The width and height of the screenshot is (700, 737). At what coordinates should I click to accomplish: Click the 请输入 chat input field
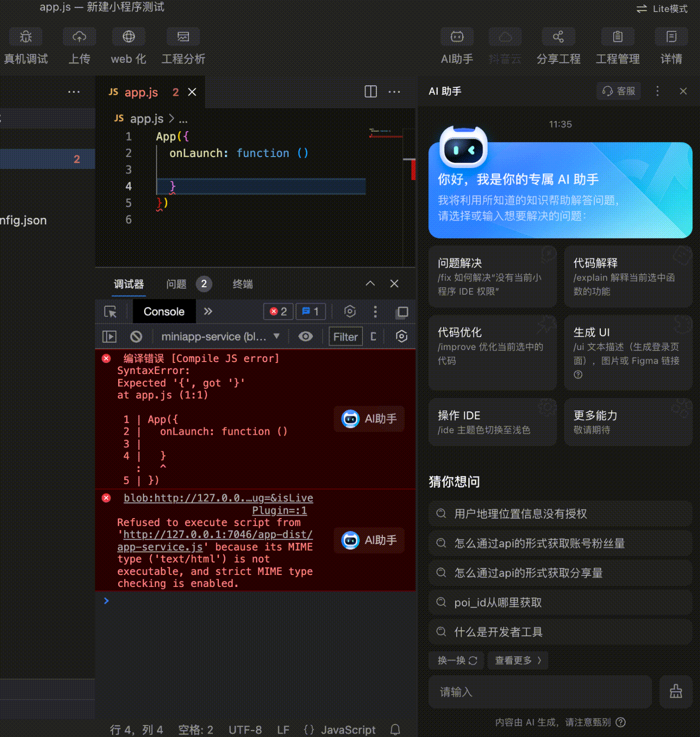540,692
